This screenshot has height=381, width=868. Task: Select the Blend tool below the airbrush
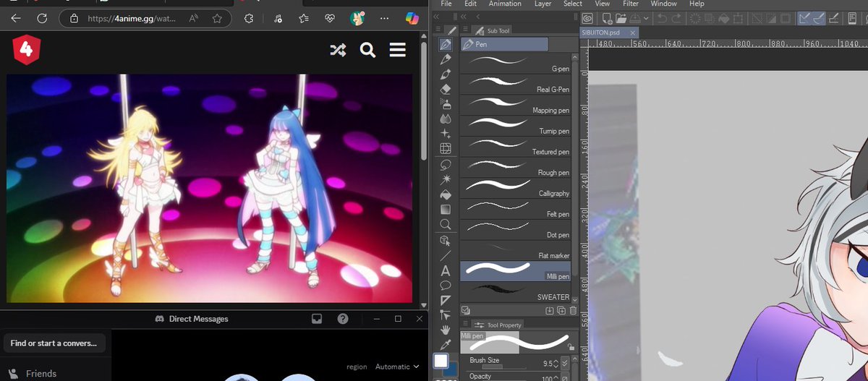(446, 119)
